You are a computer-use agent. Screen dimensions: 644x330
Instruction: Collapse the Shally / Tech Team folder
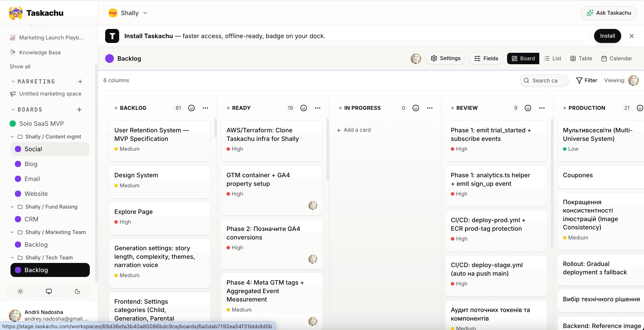click(12, 257)
